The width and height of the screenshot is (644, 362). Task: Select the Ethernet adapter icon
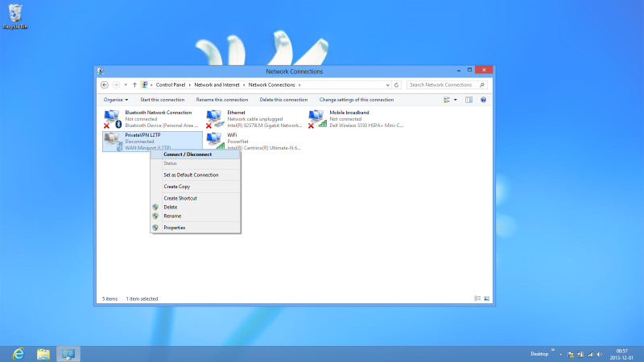pos(214,119)
